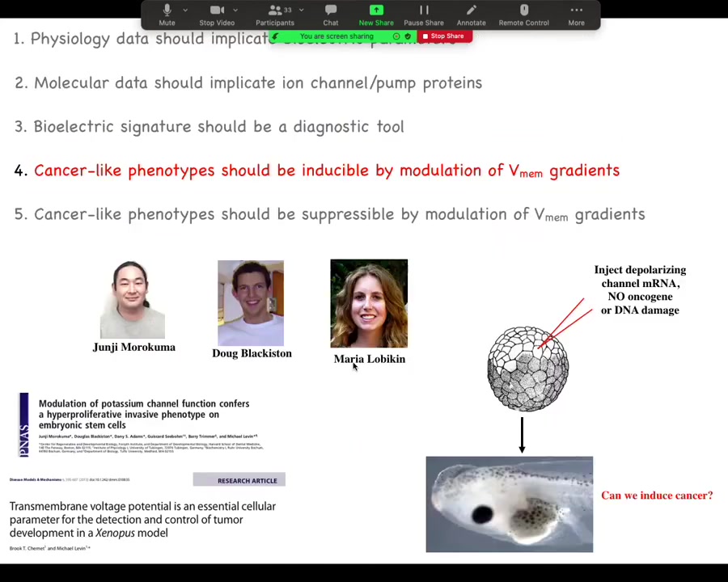The image size is (728, 582).
Task: Expand the arrow beside Participants count
Action: coord(302,11)
